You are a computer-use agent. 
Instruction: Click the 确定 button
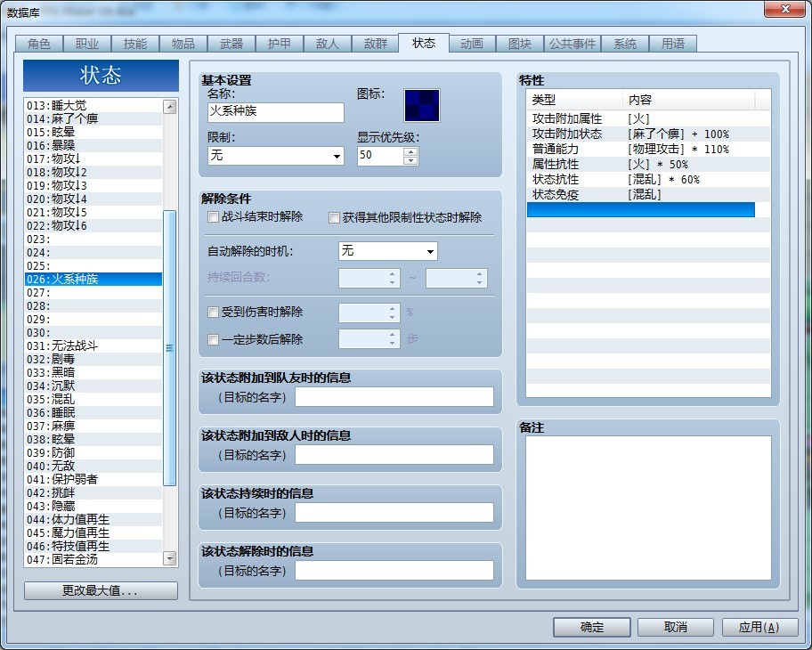[x=592, y=627]
